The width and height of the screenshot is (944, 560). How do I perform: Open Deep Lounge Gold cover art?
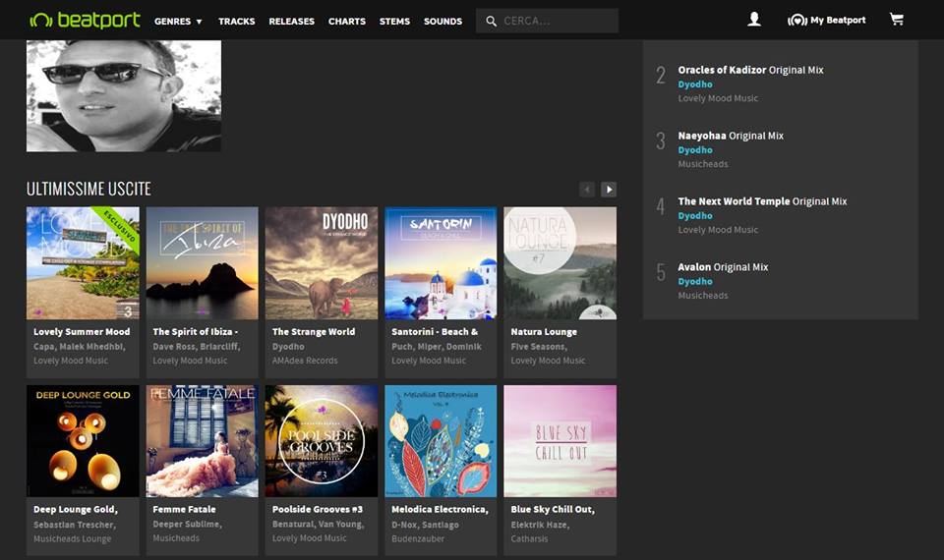[x=83, y=441]
